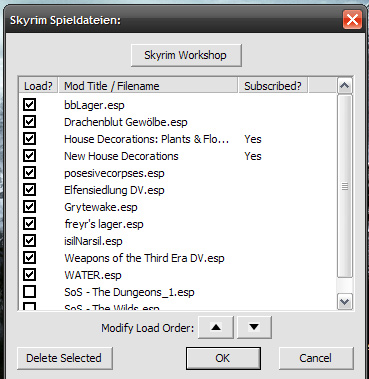Move selected mod down in load order
The height and width of the screenshot is (379, 369).
[x=254, y=327]
